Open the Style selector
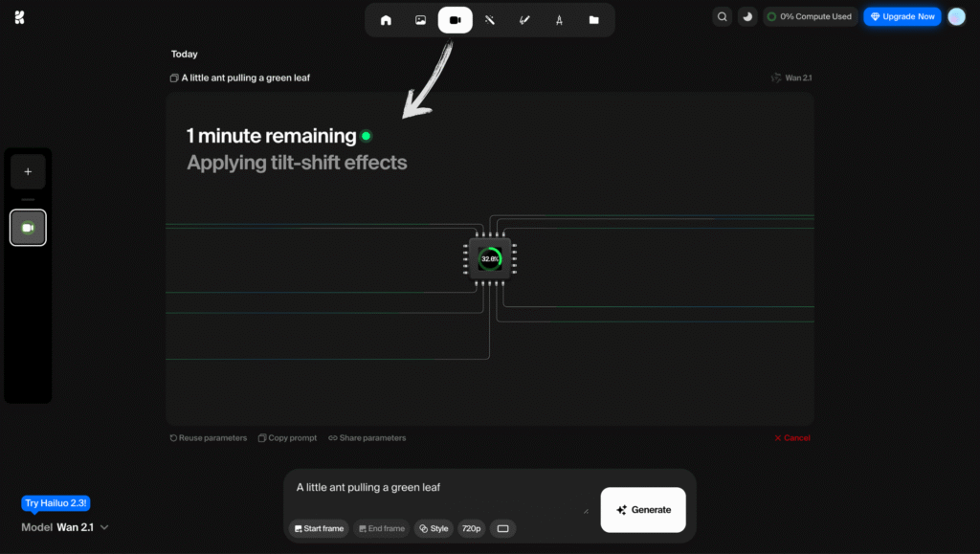The height and width of the screenshot is (554, 980). 434,528
